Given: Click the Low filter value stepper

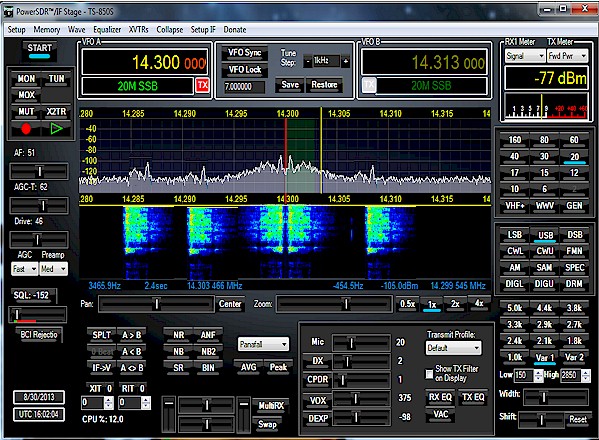Looking at the screenshot, I should pos(538,376).
